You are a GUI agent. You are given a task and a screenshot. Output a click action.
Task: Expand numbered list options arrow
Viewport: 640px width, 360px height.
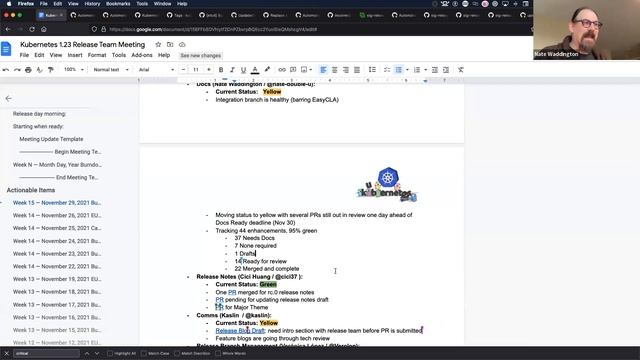(425, 70)
